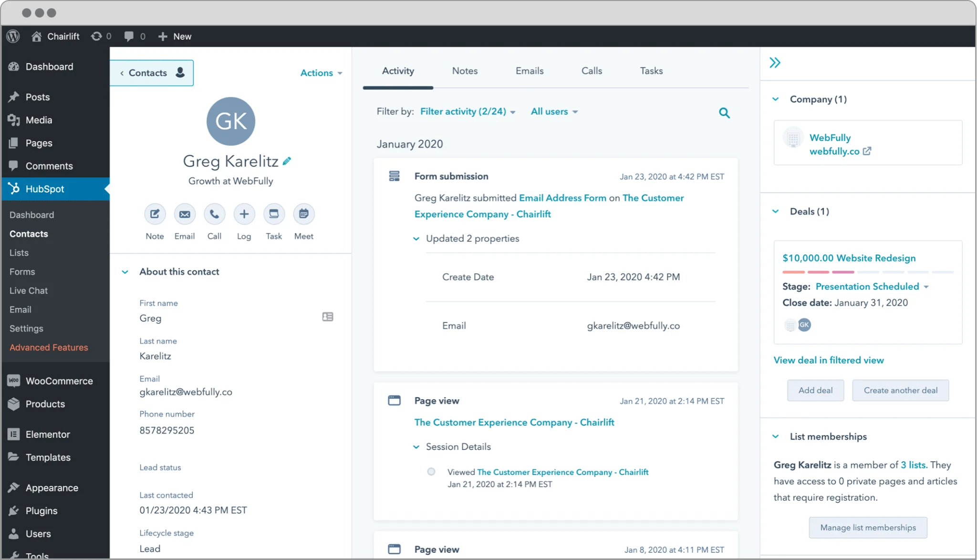977x560 pixels.
Task: Click the Email icon to compose message
Action: click(x=185, y=213)
